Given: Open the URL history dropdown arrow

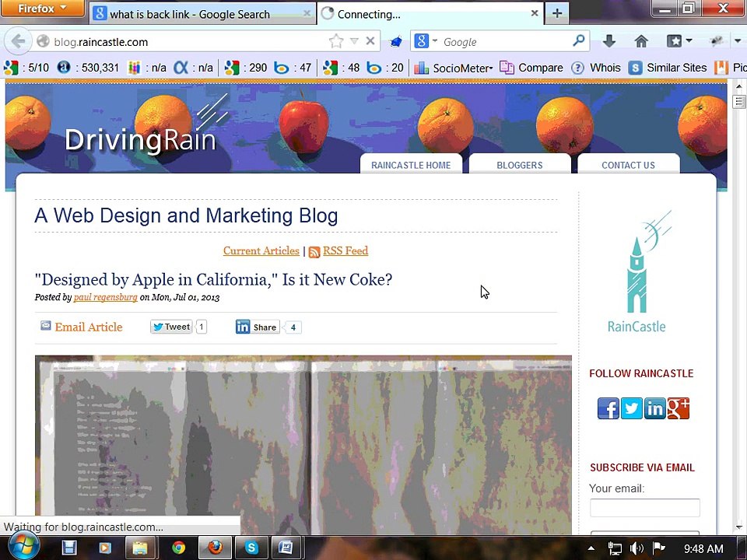Looking at the screenshot, I should [x=354, y=41].
